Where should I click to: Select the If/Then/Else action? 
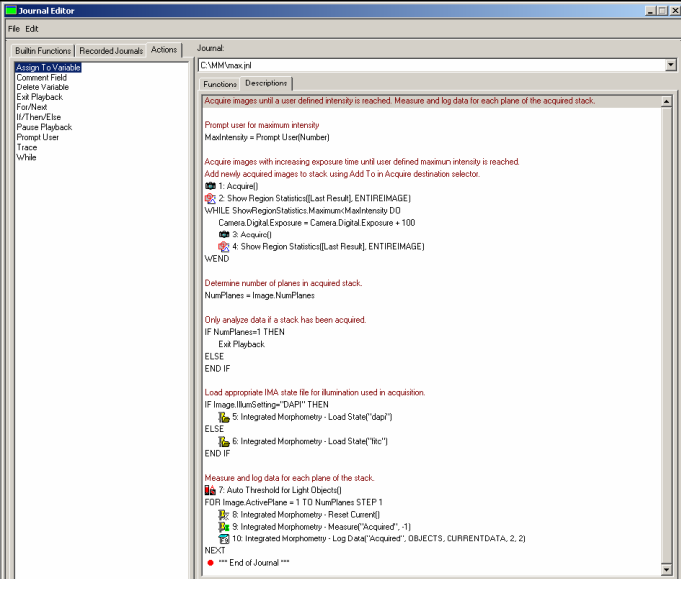tap(38, 115)
